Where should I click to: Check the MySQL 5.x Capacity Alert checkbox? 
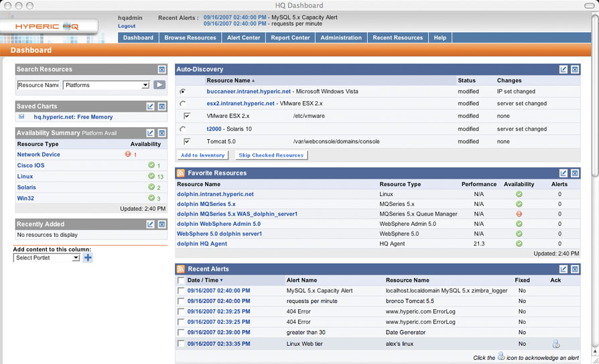181,291
